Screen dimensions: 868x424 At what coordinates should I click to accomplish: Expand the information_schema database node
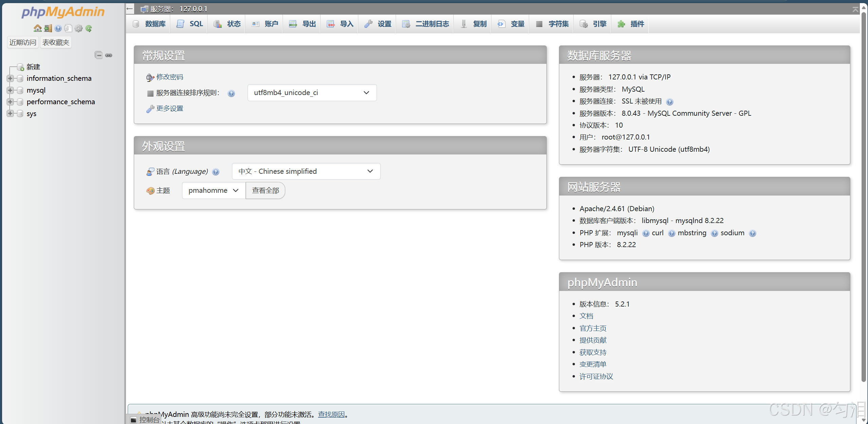(x=10, y=78)
